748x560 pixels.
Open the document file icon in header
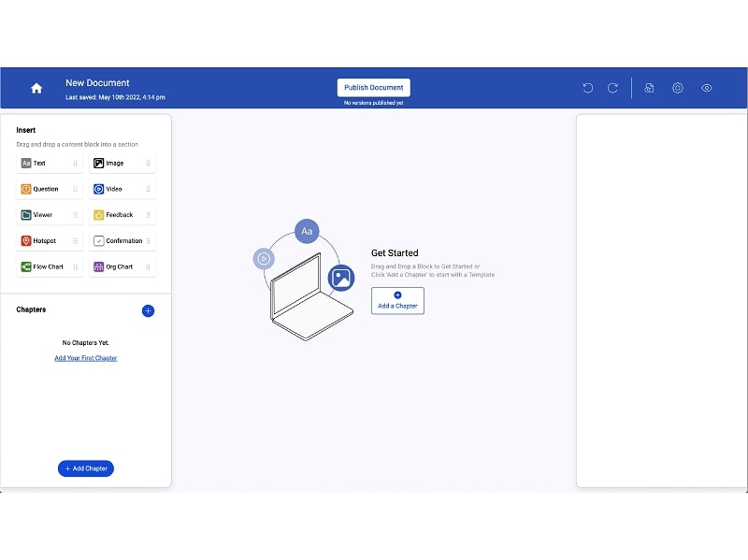coord(649,88)
